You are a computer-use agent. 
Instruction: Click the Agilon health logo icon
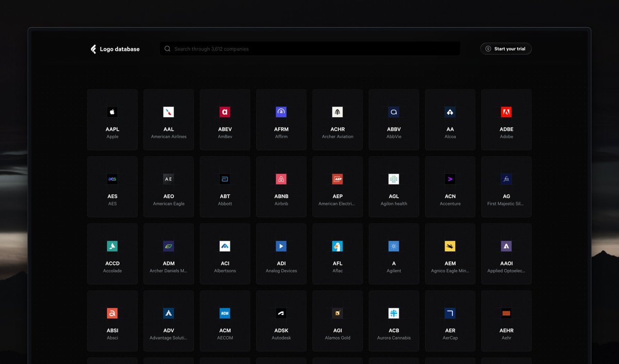394,179
